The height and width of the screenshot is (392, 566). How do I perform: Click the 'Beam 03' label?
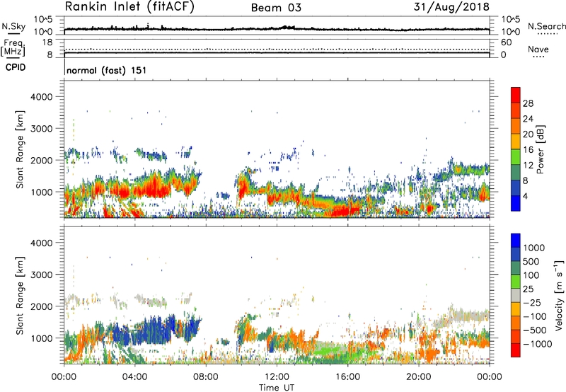coord(276,8)
